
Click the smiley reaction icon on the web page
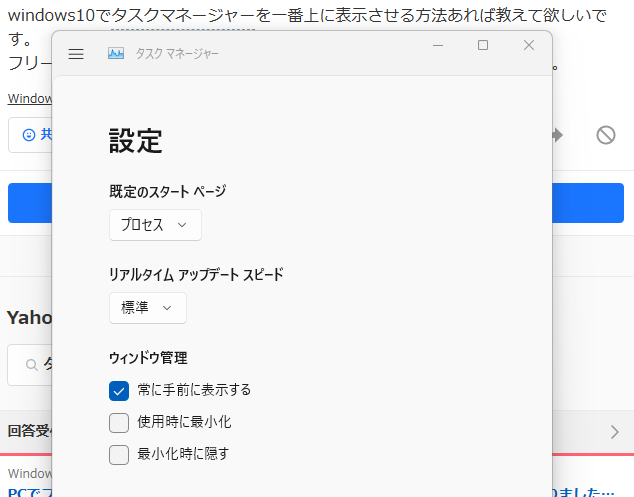[x=29, y=135]
